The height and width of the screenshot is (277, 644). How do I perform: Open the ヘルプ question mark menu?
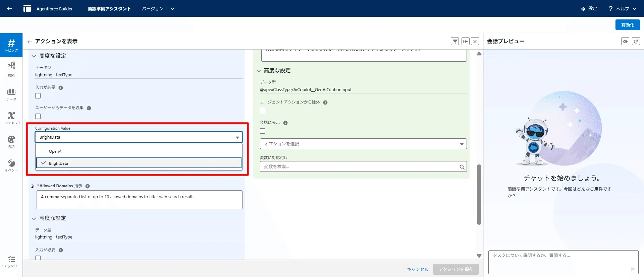(x=610, y=8)
